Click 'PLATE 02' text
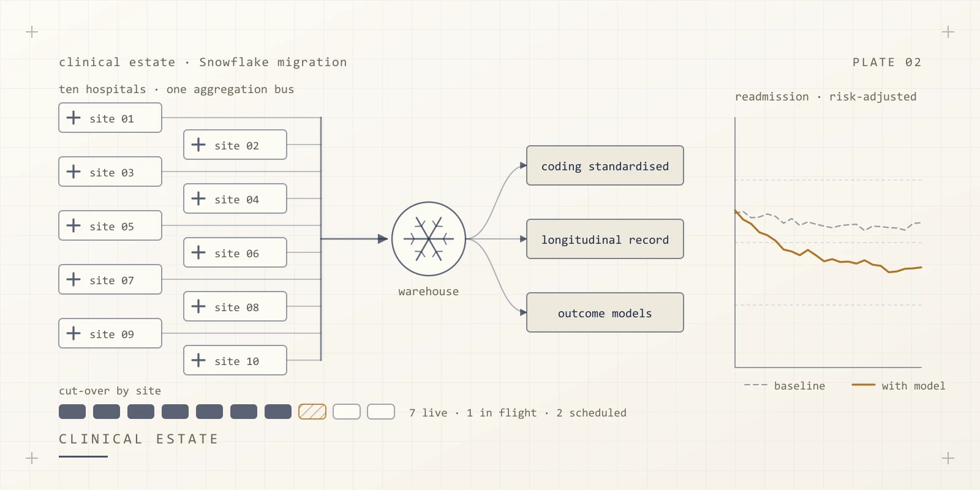980x490 pixels. [887, 62]
